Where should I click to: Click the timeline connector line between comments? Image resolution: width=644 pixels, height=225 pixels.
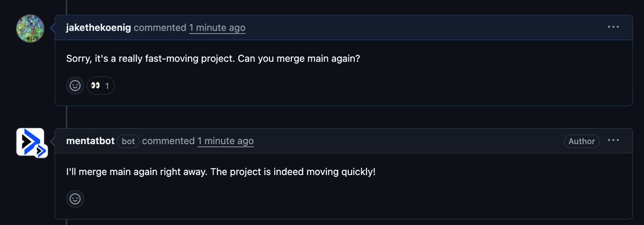[x=67, y=117]
